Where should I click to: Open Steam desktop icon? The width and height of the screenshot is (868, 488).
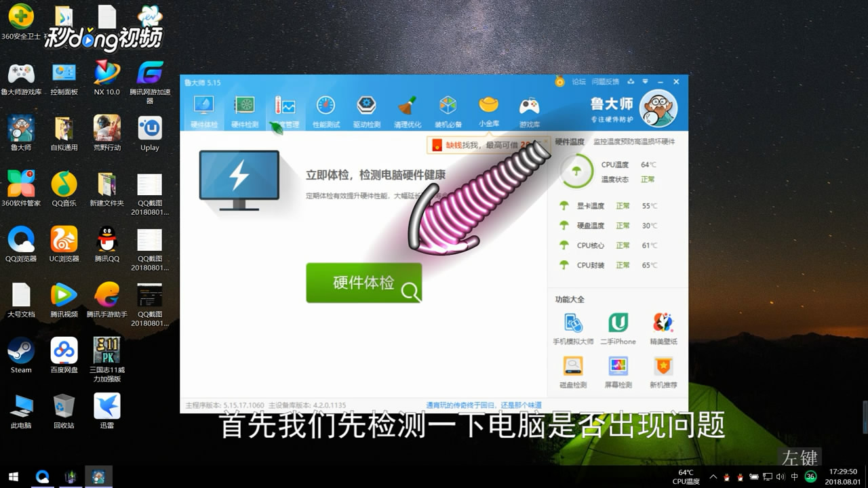[x=21, y=356]
